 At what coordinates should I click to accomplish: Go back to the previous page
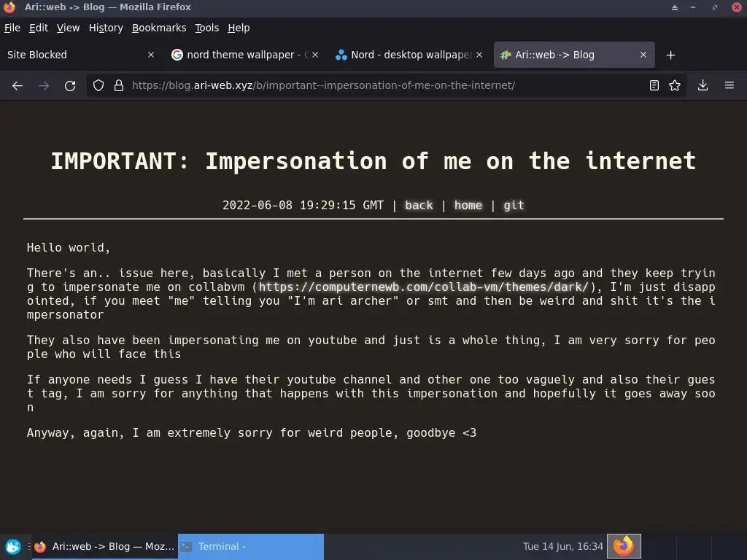click(x=18, y=86)
